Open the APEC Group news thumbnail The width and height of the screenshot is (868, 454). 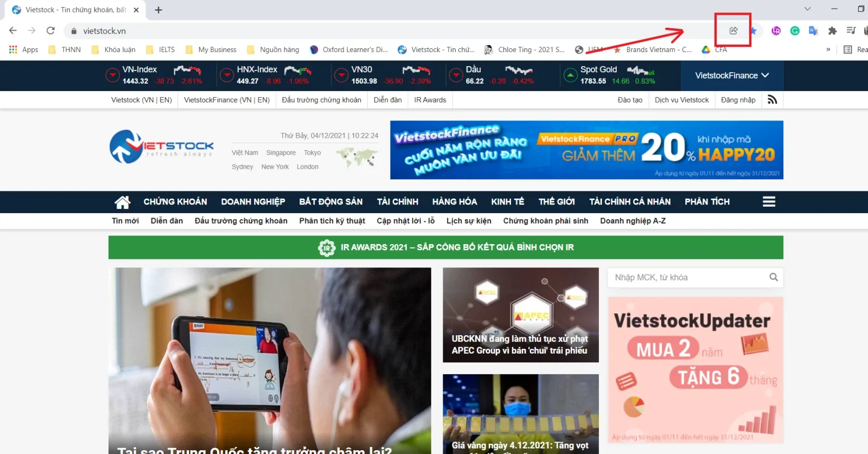[x=521, y=315]
